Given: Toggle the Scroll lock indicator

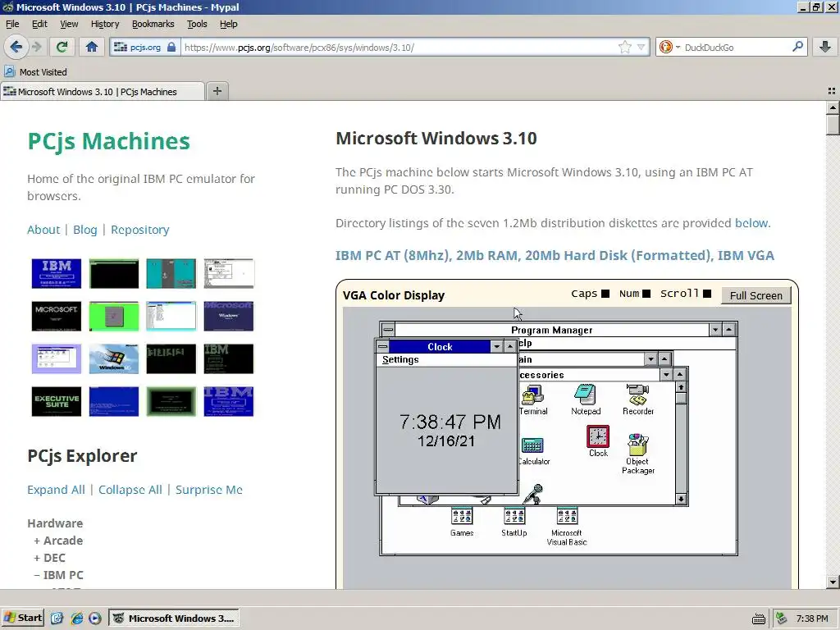Looking at the screenshot, I should 707,294.
